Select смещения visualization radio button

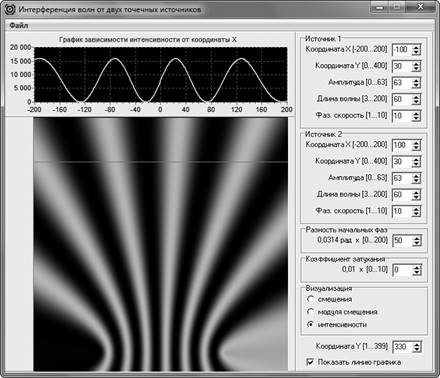tap(311, 299)
